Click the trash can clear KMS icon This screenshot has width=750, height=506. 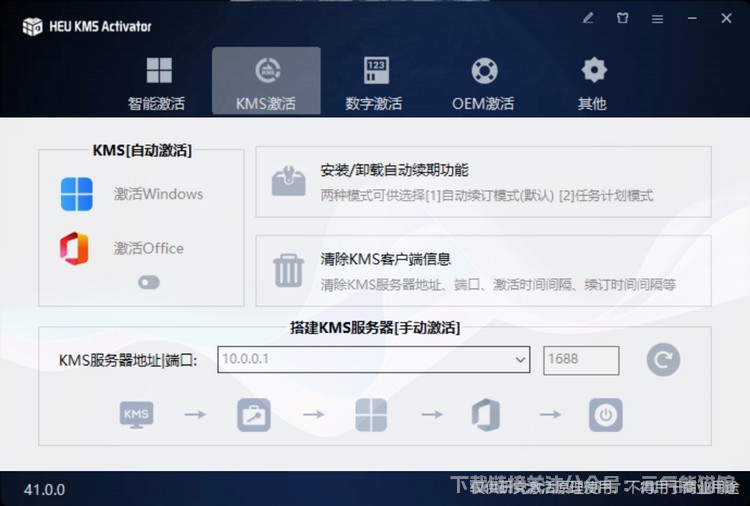(x=289, y=270)
